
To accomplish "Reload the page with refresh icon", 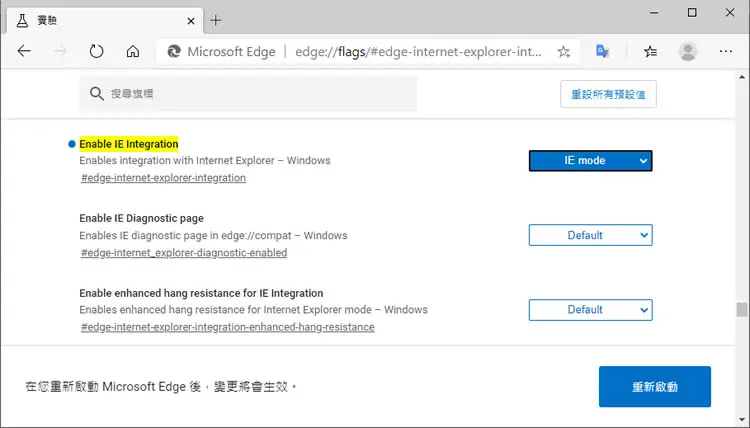I will point(97,51).
